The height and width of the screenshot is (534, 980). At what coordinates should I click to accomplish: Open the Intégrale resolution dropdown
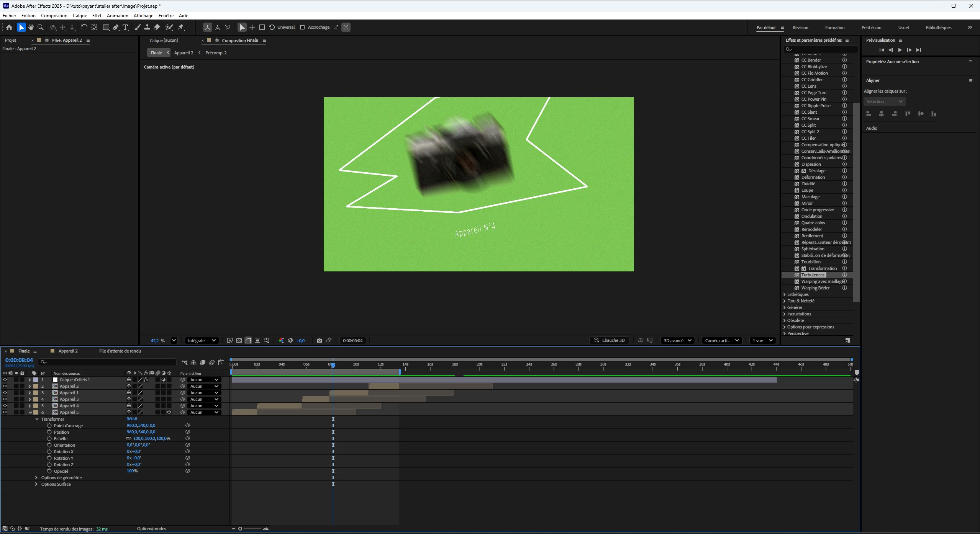tap(202, 340)
